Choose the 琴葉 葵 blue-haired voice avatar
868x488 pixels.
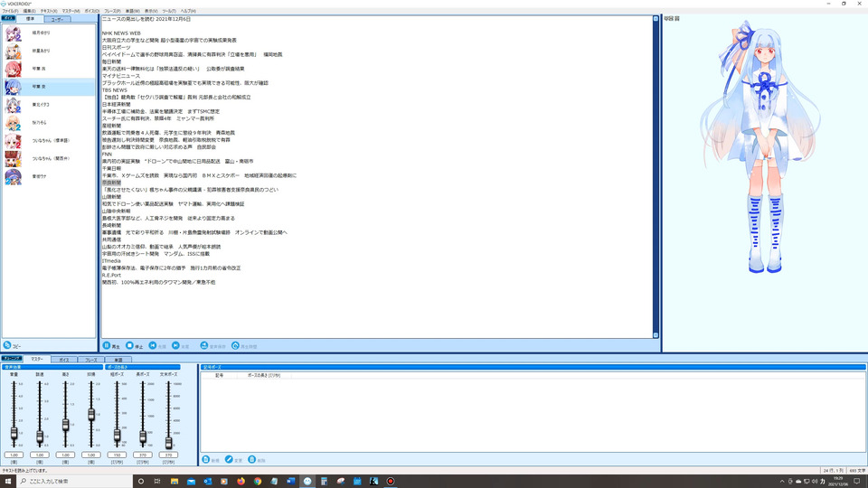click(14, 87)
